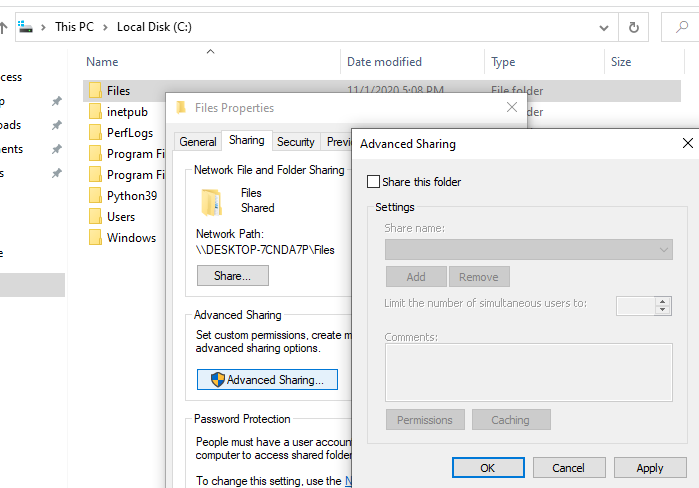This screenshot has height=488, width=699.
Task: Switch to the Security tab
Action: (295, 142)
